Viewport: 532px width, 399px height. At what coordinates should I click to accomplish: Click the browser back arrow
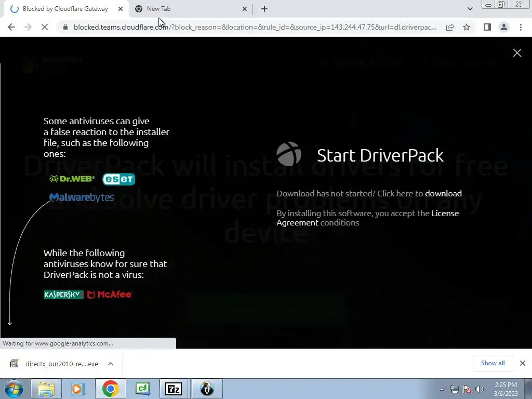[x=11, y=27]
